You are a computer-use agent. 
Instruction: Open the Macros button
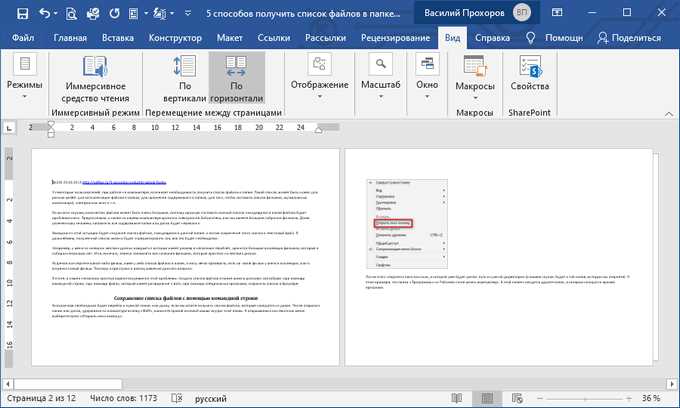pyautogui.click(x=475, y=78)
